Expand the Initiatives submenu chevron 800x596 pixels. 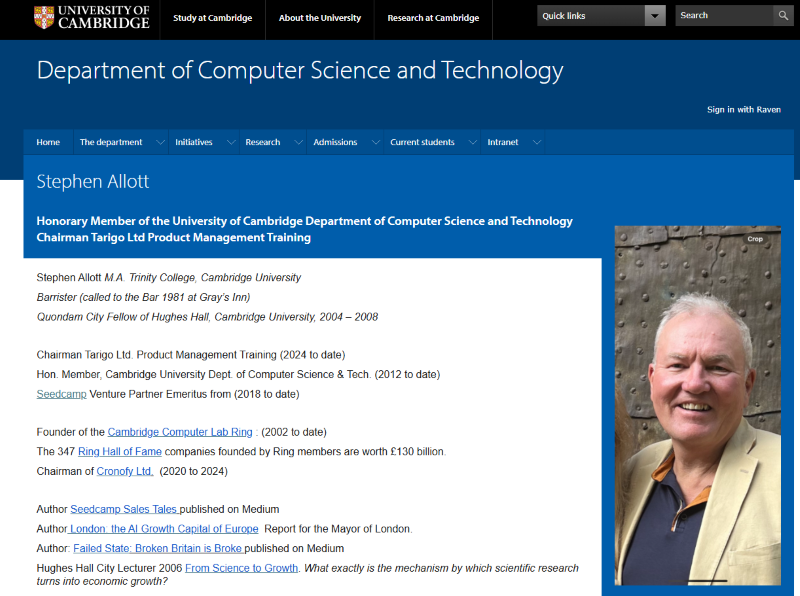[x=230, y=143]
